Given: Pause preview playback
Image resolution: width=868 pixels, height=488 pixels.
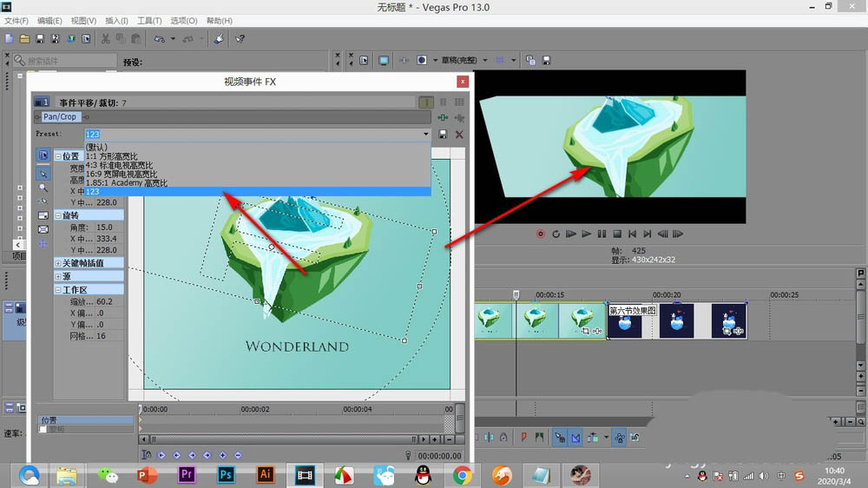Looking at the screenshot, I should [x=602, y=234].
